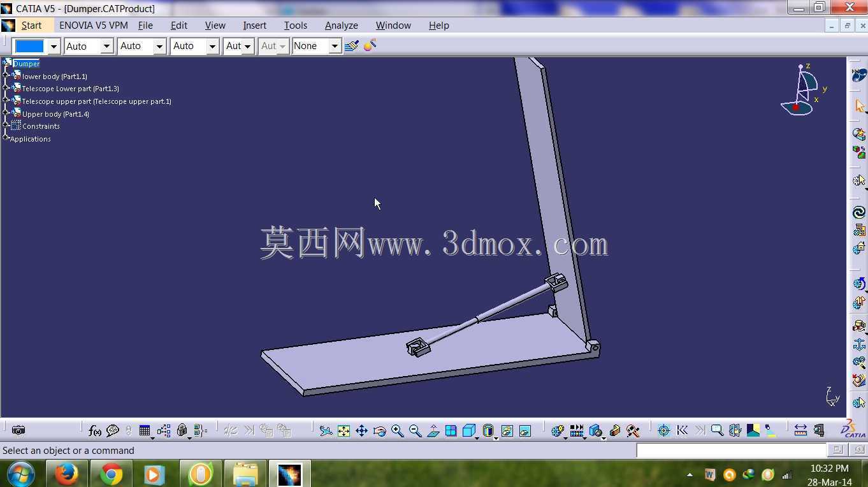The height and width of the screenshot is (487, 868).
Task: Expand the Applications tree node
Action: tap(6, 138)
